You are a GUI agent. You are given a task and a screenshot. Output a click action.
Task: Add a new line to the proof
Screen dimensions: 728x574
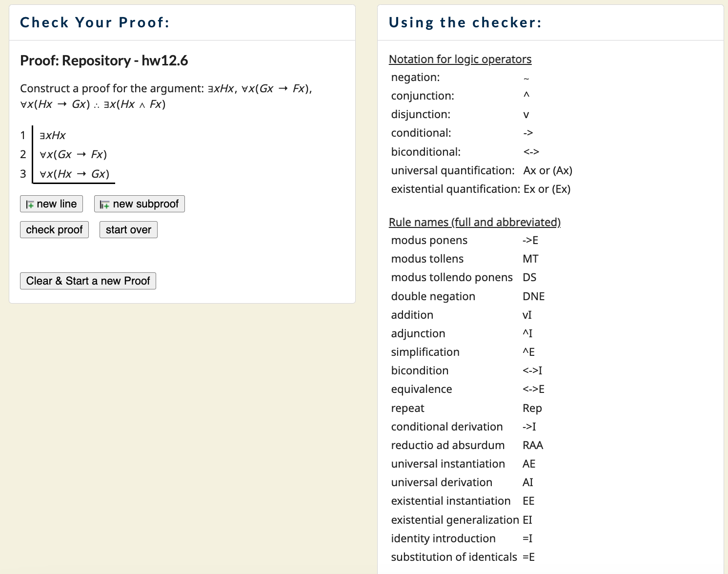pos(51,204)
